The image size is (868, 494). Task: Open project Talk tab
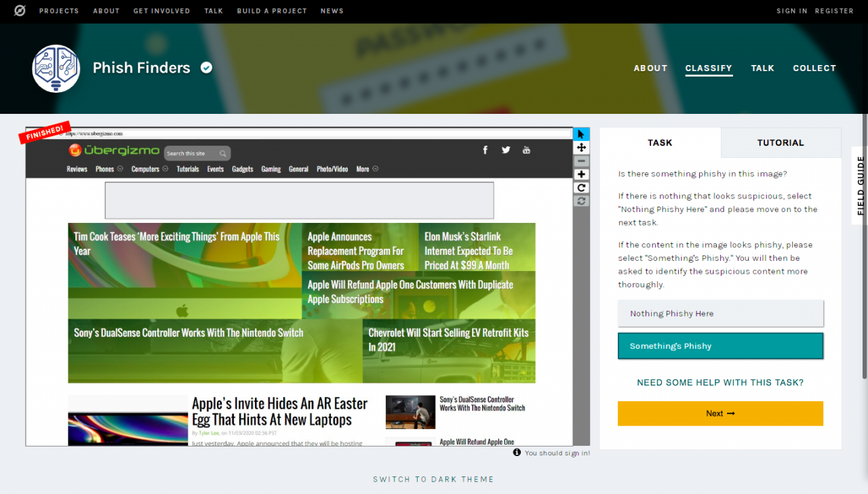763,68
